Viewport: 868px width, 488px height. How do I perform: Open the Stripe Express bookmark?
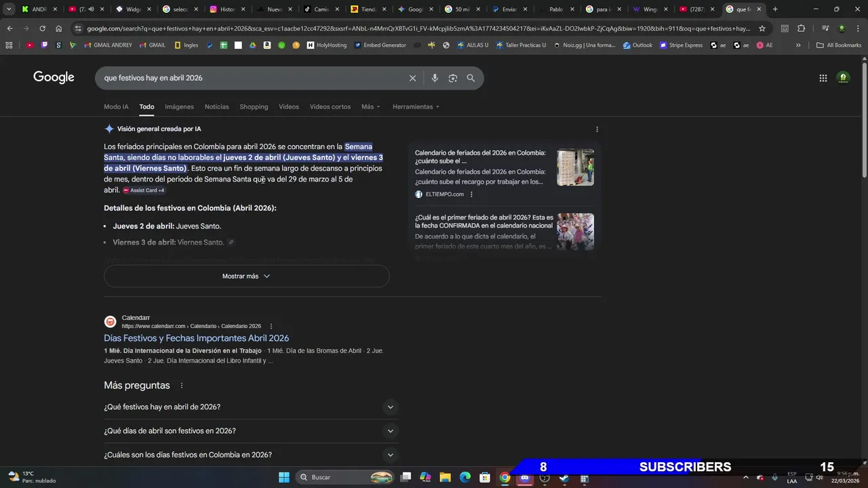click(x=682, y=45)
